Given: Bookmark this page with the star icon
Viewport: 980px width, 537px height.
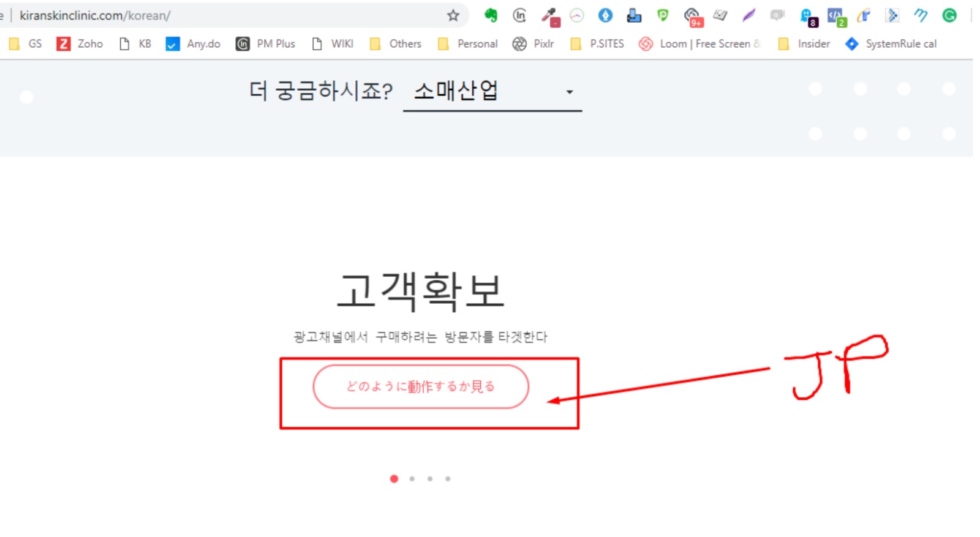Looking at the screenshot, I should 453,15.
